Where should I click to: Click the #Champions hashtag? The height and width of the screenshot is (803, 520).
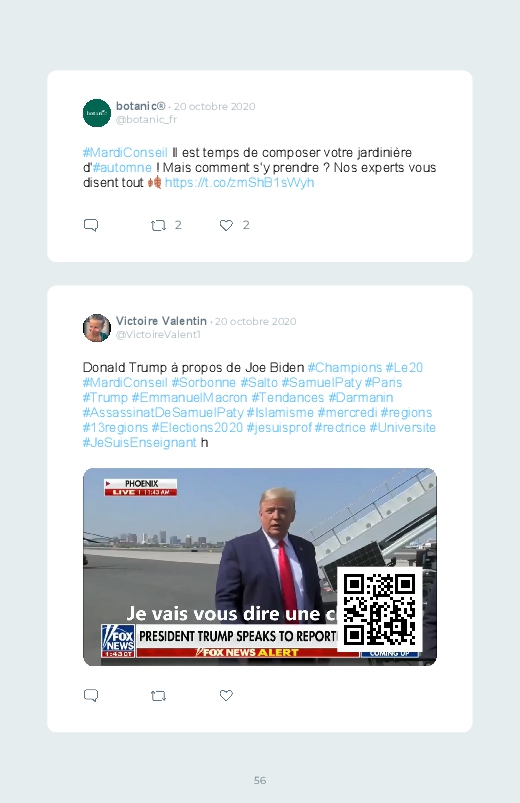tap(345, 368)
